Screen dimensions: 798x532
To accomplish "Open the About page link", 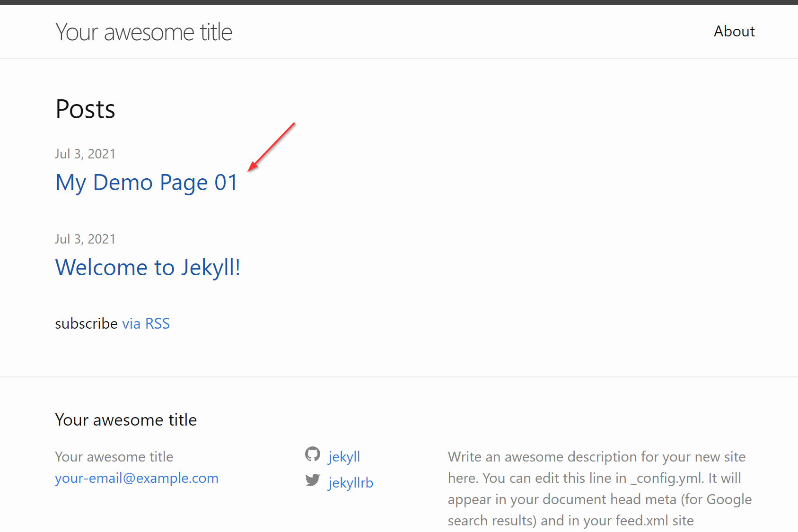I will click(x=734, y=31).
